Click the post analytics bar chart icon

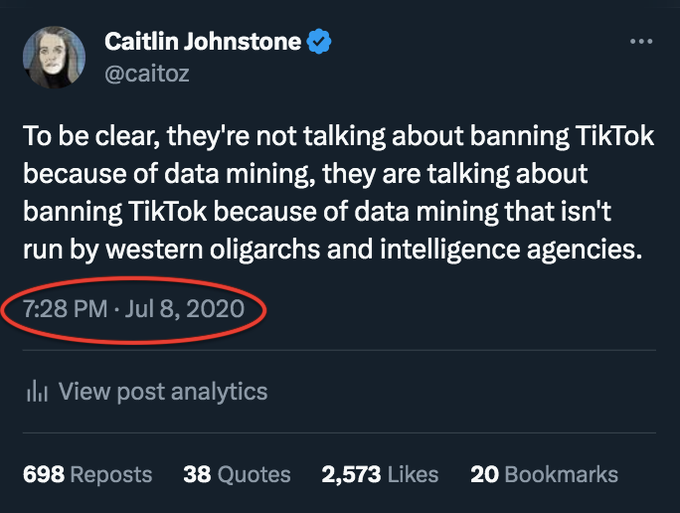37,392
